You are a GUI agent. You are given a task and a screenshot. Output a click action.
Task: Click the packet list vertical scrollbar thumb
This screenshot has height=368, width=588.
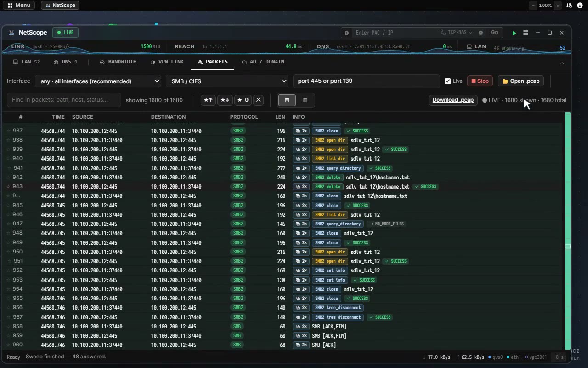click(567, 247)
